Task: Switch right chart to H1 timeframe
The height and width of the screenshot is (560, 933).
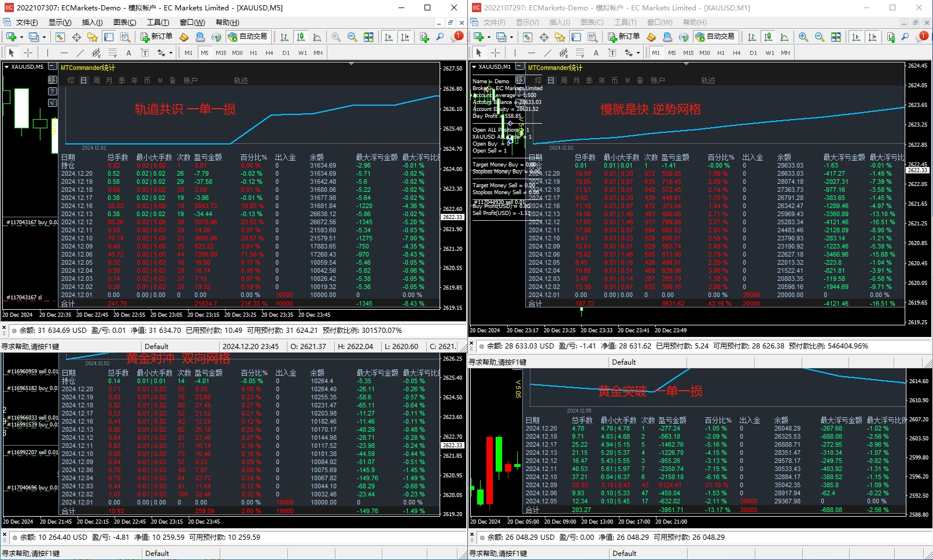Action: 721,53
